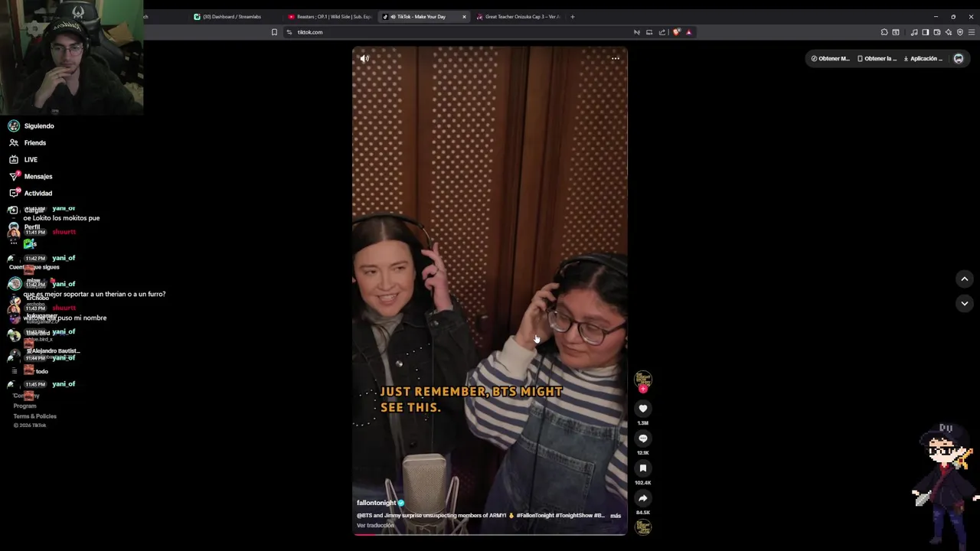This screenshot has width=980, height=551.
Task: Click the #FallonTonight hashtag in caption
Action: [534, 516]
